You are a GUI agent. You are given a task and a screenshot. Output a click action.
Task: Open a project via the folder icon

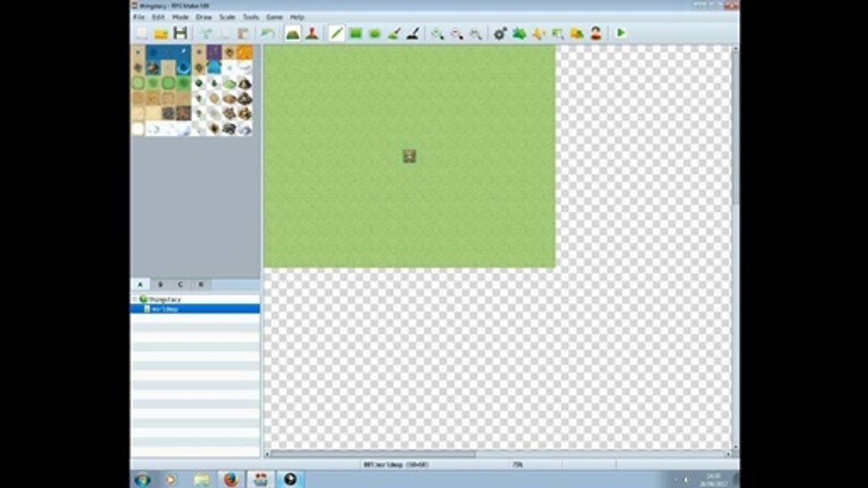(x=161, y=33)
